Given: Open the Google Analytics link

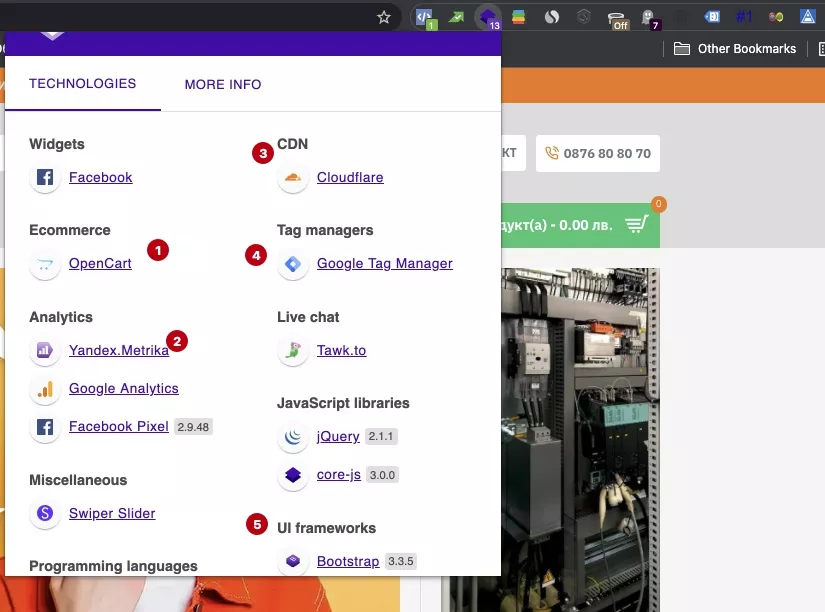Looking at the screenshot, I should 124,388.
